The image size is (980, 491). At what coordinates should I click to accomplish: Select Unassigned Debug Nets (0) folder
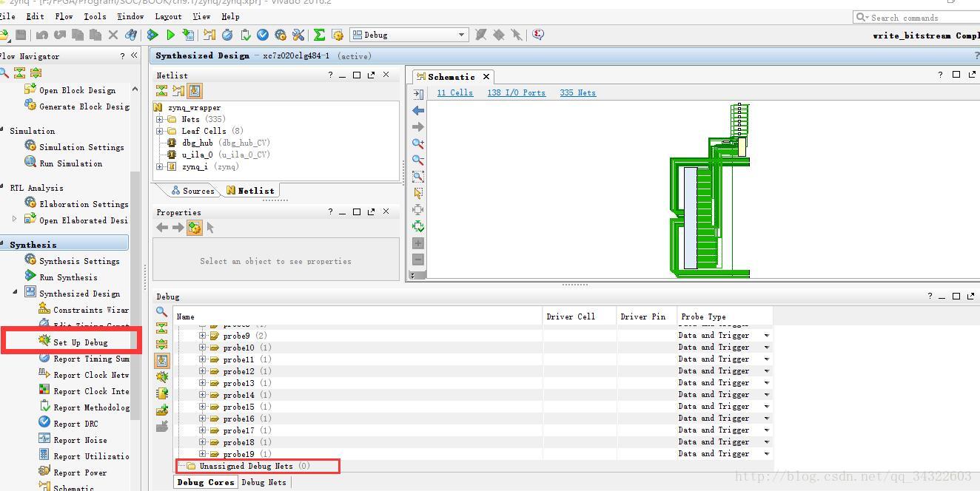[x=255, y=466]
